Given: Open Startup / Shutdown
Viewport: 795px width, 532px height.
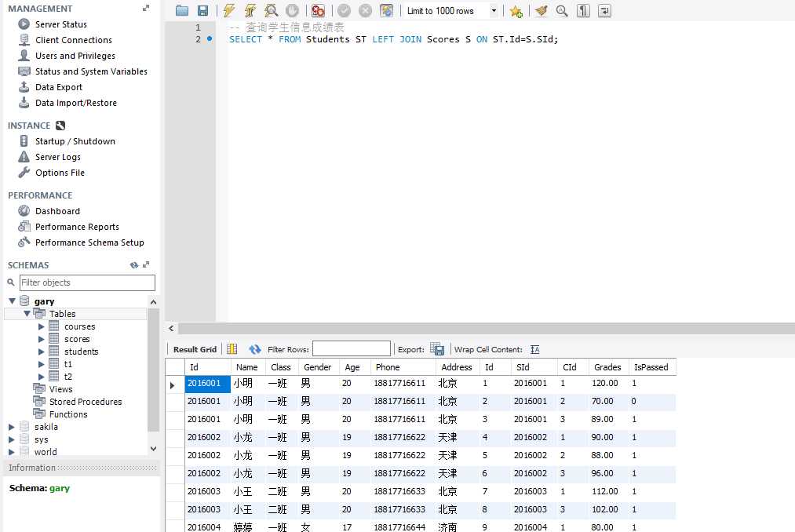Looking at the screenshot, I should (75, 141).
